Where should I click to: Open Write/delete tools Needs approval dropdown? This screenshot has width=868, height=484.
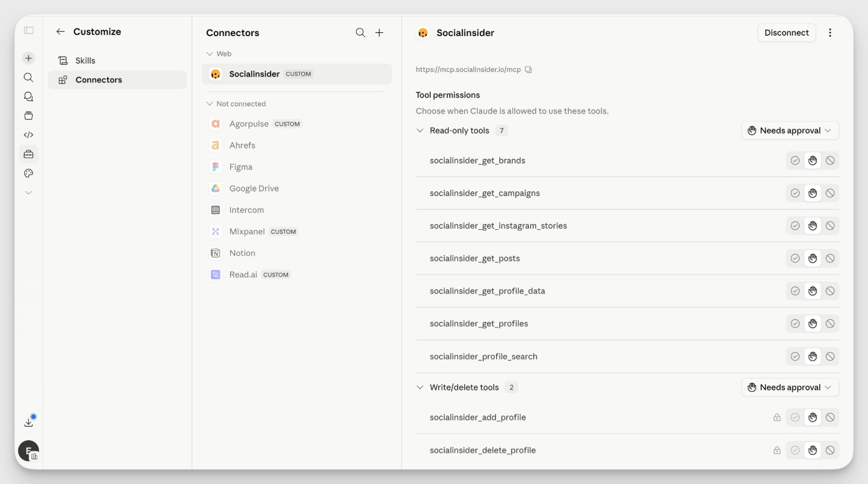(790, 387)
